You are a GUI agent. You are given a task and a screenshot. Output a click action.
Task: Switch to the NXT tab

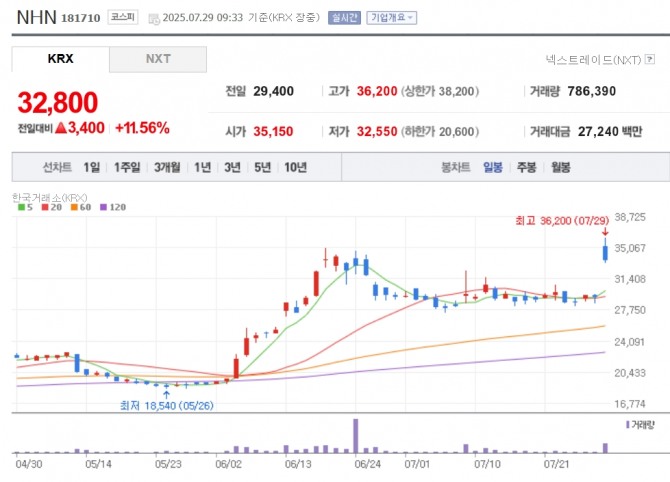[158, 59]
